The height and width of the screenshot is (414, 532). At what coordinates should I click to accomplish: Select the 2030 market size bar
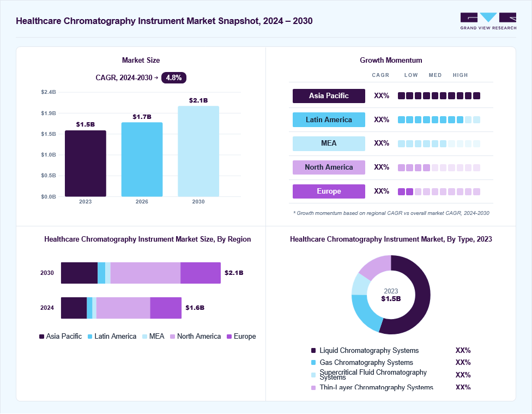[198, 151]
